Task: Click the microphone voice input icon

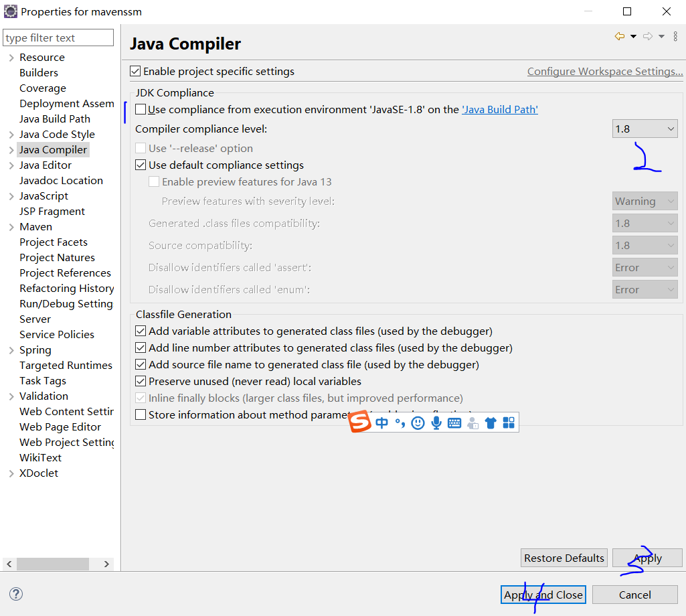Action: [436, 423]
